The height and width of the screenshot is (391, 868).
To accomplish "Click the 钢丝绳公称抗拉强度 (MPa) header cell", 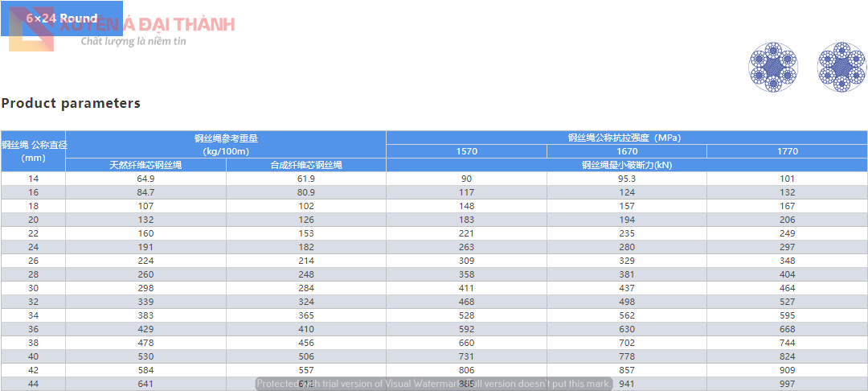I will point(626,138).
